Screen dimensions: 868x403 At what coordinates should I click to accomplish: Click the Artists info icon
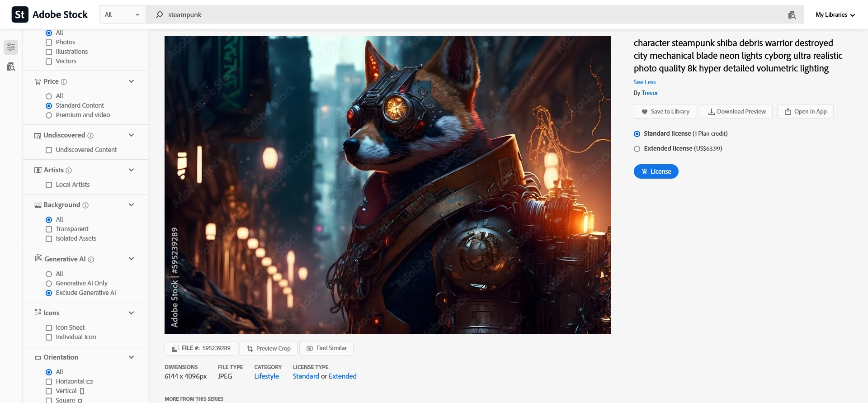click(x=69, y=171)
